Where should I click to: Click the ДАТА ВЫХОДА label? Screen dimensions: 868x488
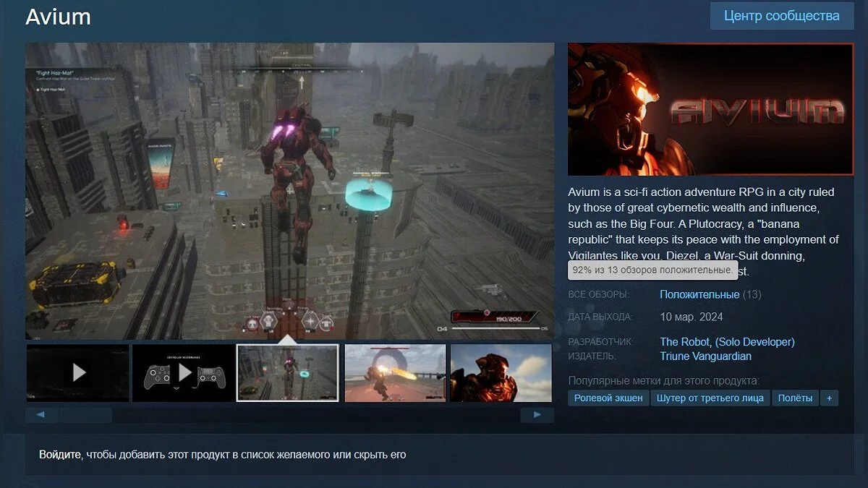coord(600,317)
